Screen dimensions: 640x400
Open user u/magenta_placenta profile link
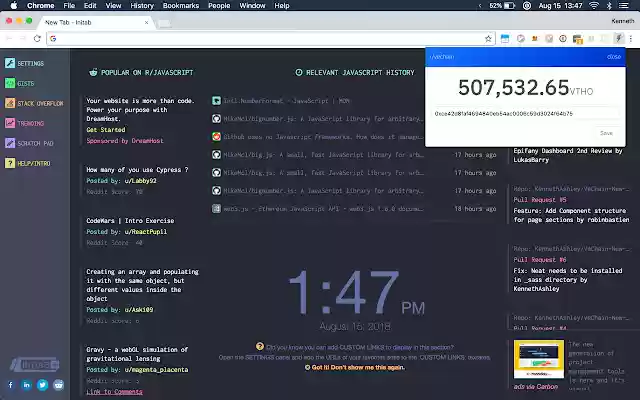(156, 369)
